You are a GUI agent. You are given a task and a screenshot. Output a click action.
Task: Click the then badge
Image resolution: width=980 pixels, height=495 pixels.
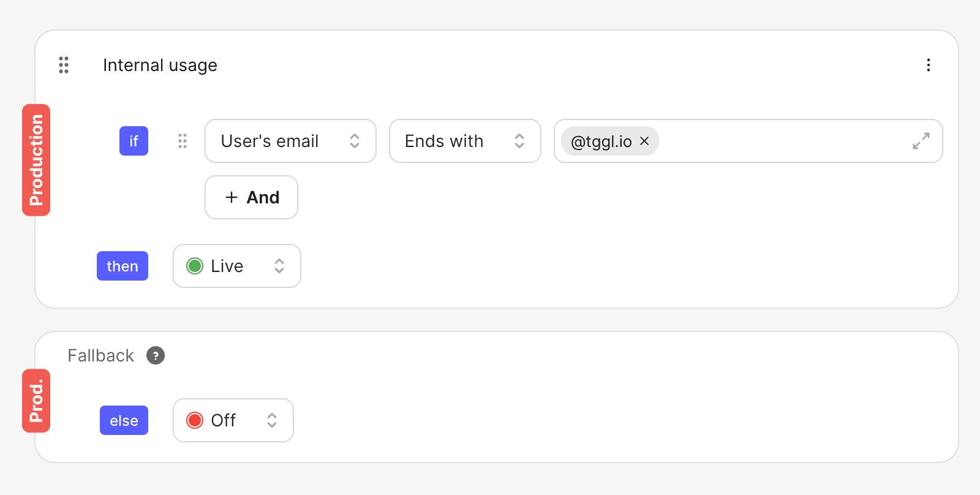pyautogui.click(x=123, y=266)
